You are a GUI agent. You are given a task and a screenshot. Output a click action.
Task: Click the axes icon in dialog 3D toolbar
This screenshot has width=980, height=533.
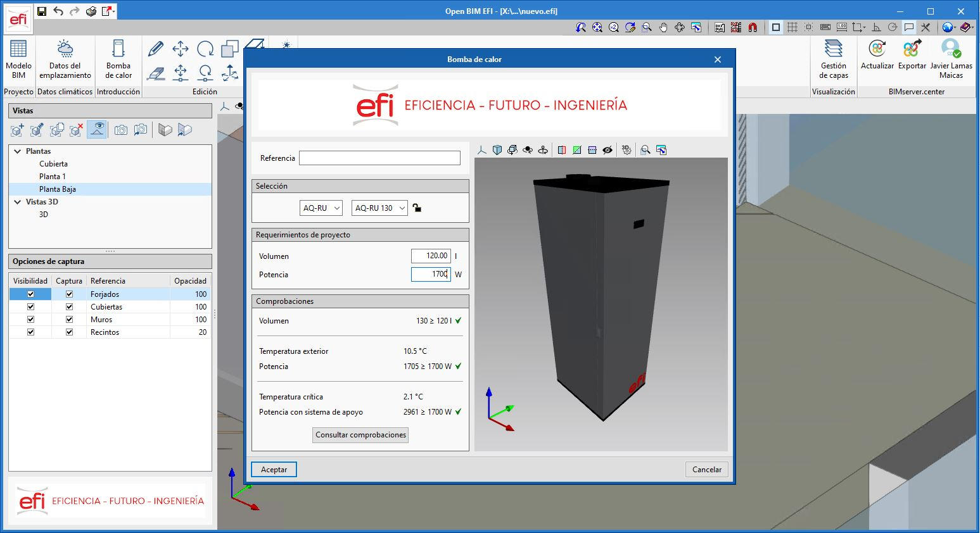pos(482,150)
